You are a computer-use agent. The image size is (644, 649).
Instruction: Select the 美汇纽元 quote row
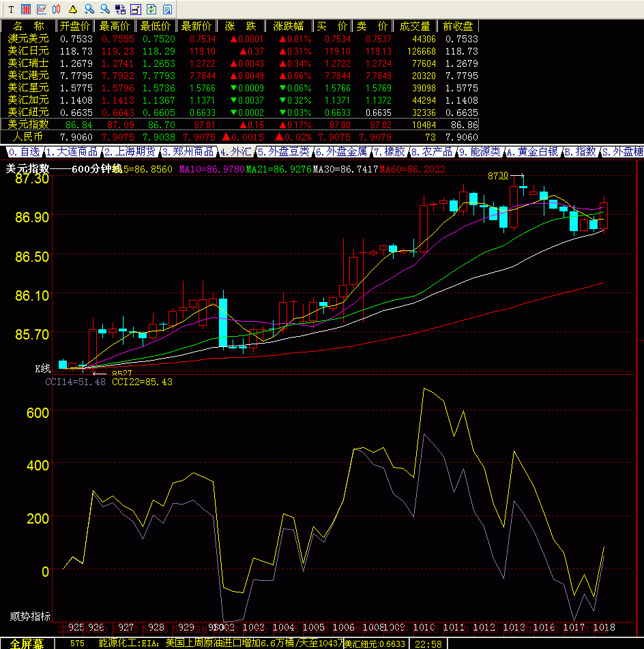pyautogui.click(x=240, y=112)
